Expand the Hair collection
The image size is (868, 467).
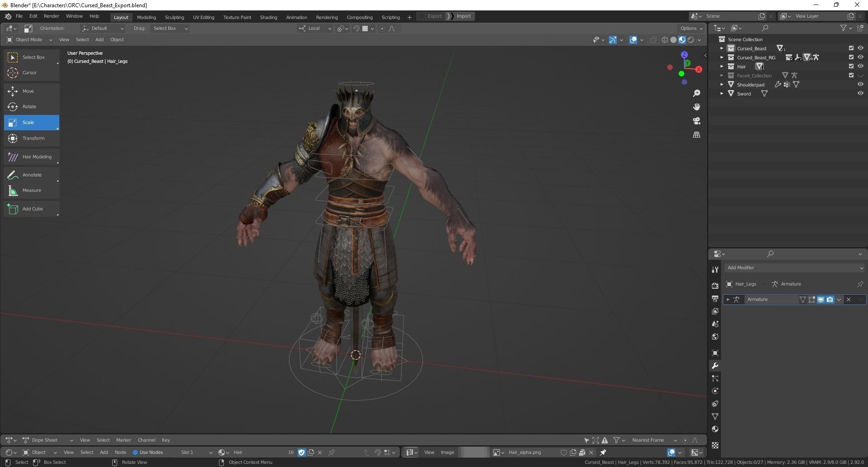coord(721,67)
